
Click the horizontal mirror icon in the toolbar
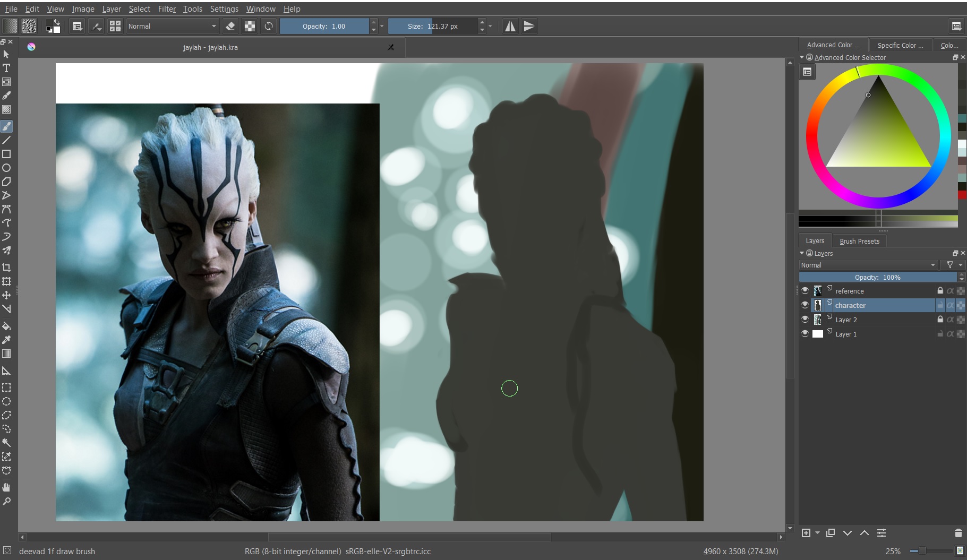510,26
